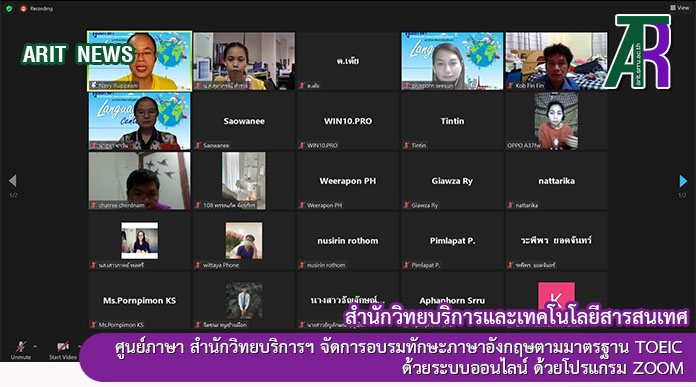Go to next gallery page arrow
Screen dimensions: 696x387
tap(683, 181)
